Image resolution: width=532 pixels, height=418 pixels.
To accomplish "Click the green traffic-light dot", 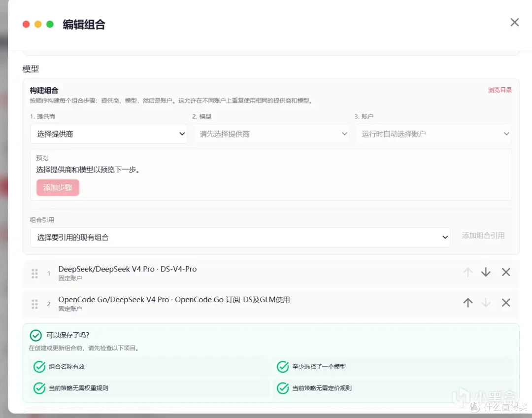I will click(x=50, y=24).
